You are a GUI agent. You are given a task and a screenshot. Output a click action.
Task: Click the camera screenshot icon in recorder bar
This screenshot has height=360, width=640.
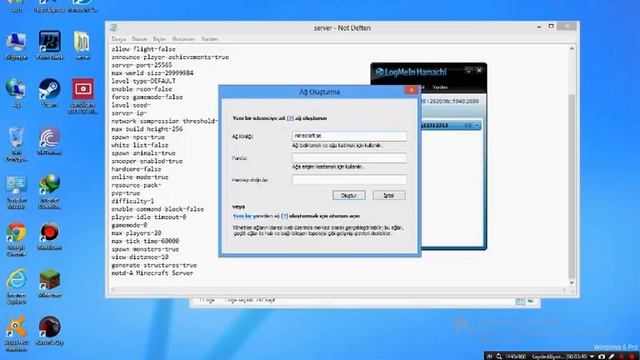(601, 356)
